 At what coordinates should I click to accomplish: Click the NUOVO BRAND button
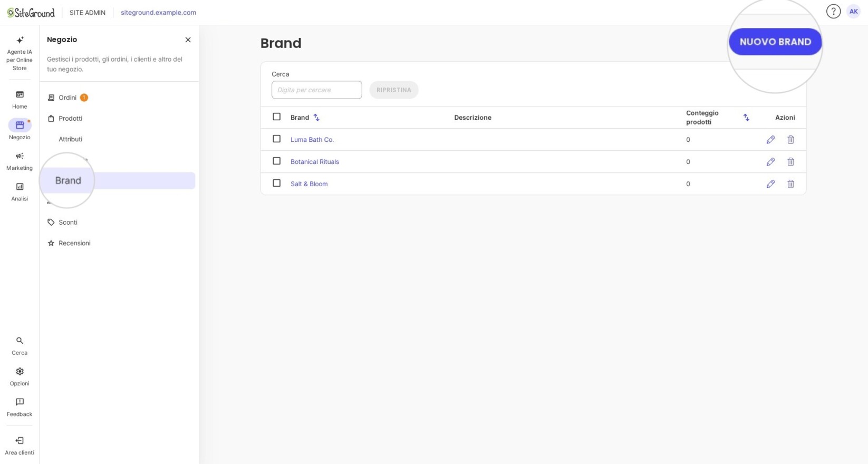coord(775,42)
